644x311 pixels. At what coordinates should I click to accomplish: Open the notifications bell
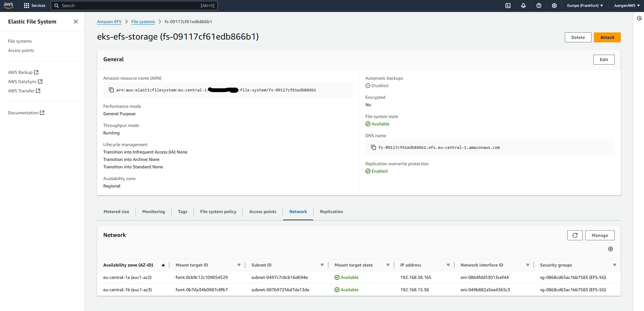(x=523, y=5)
